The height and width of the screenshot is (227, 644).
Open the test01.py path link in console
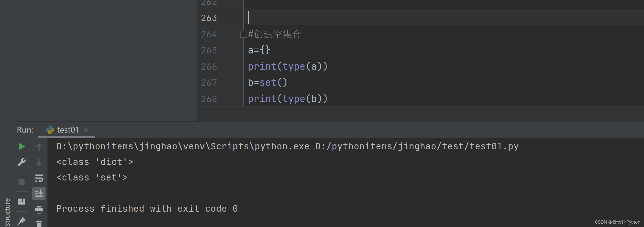pyautogui.click(x=417, y=146)
